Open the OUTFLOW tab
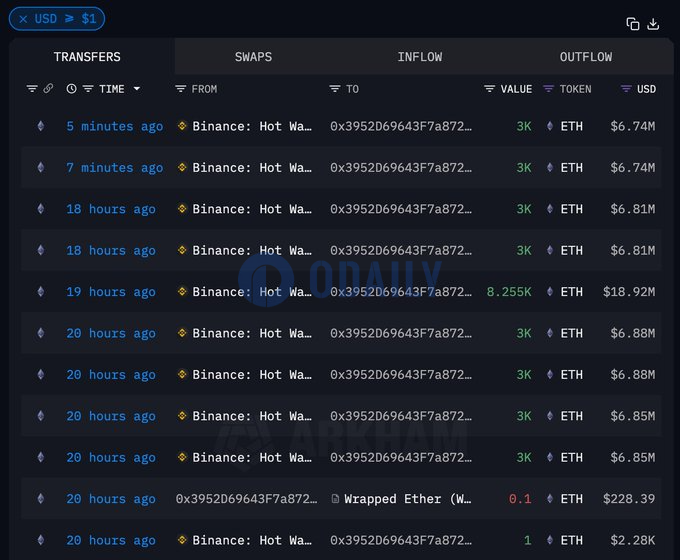680x560 pixels. point(586,57)
